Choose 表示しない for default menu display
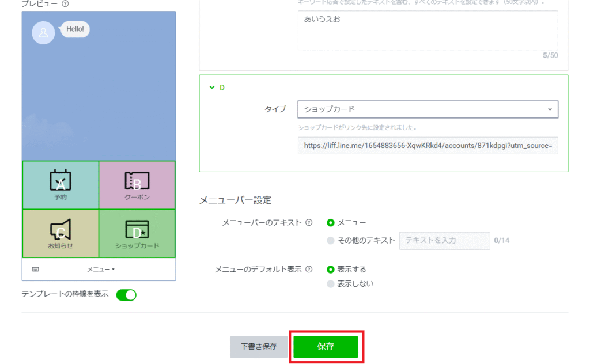This screenshot has height=364, width=590. tap(331, 283)
